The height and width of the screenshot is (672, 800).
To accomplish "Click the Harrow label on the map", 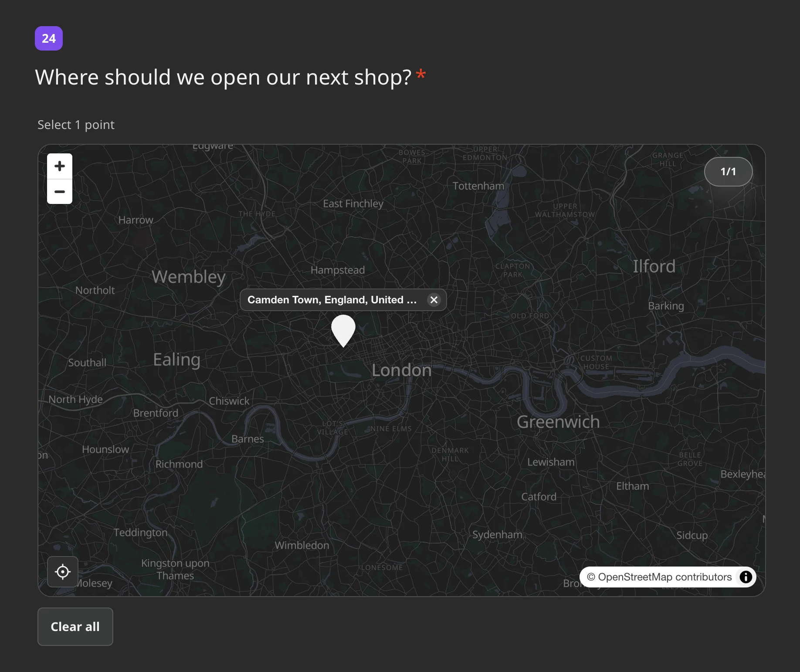I will [x=136, y=220].
